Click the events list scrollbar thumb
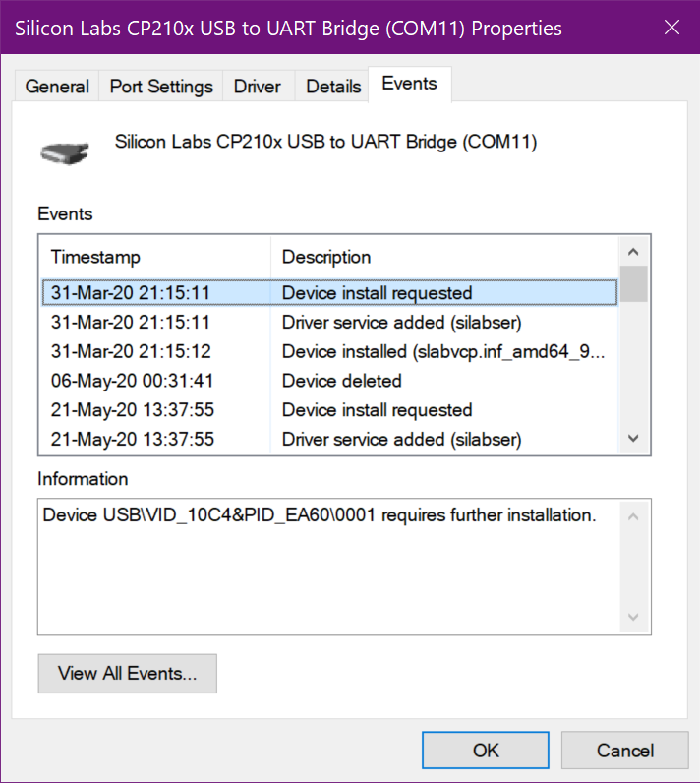700x783 pixels. pyautogui.click(x=634, y=283)
